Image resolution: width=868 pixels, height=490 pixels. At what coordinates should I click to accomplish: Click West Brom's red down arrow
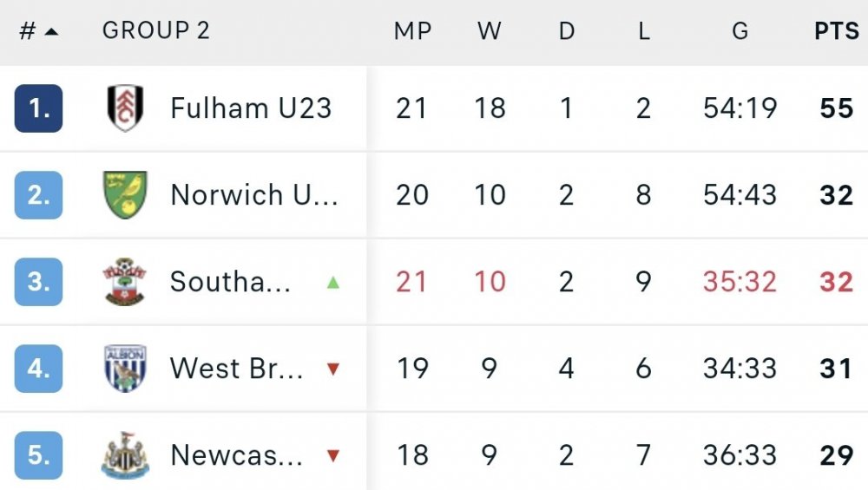click(332, 369)
